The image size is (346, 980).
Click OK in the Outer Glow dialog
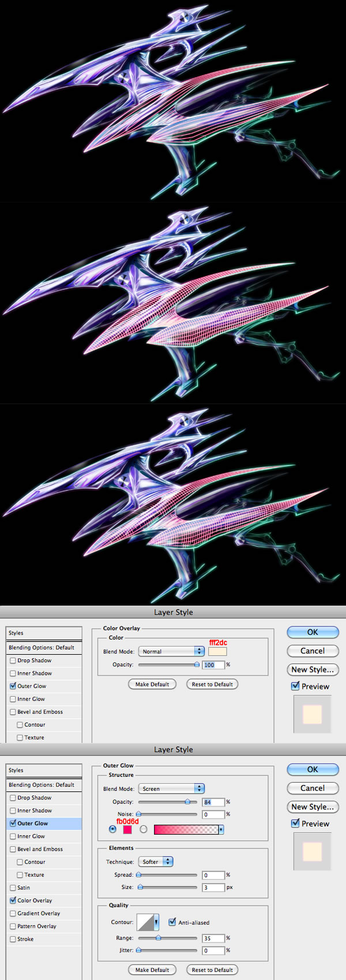tap(313, 769)
